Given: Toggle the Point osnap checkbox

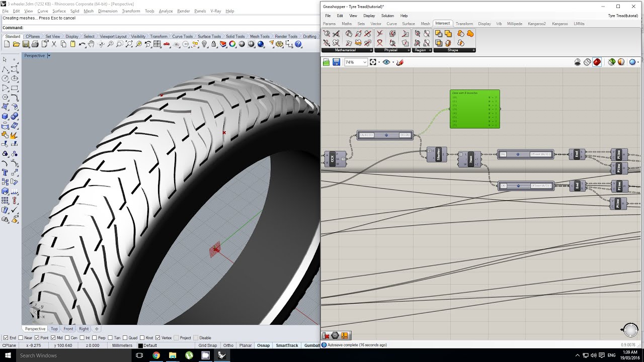Looking at the screenshot, I should [36, 338].
